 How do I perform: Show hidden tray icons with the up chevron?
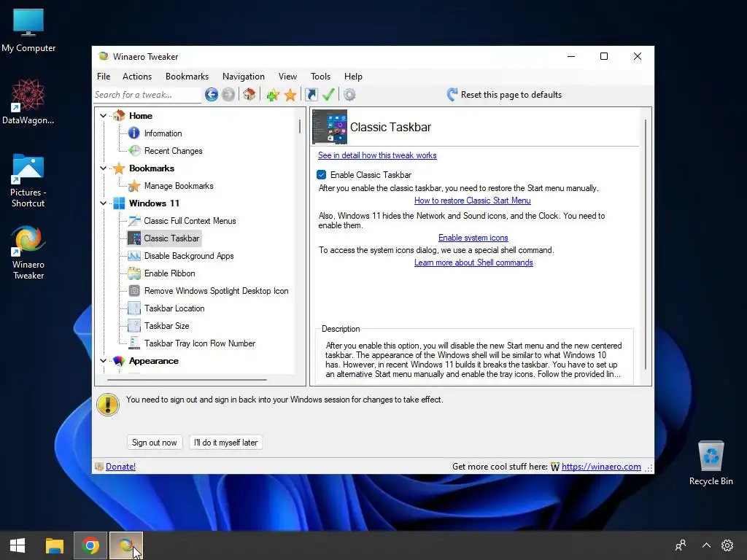706,545
